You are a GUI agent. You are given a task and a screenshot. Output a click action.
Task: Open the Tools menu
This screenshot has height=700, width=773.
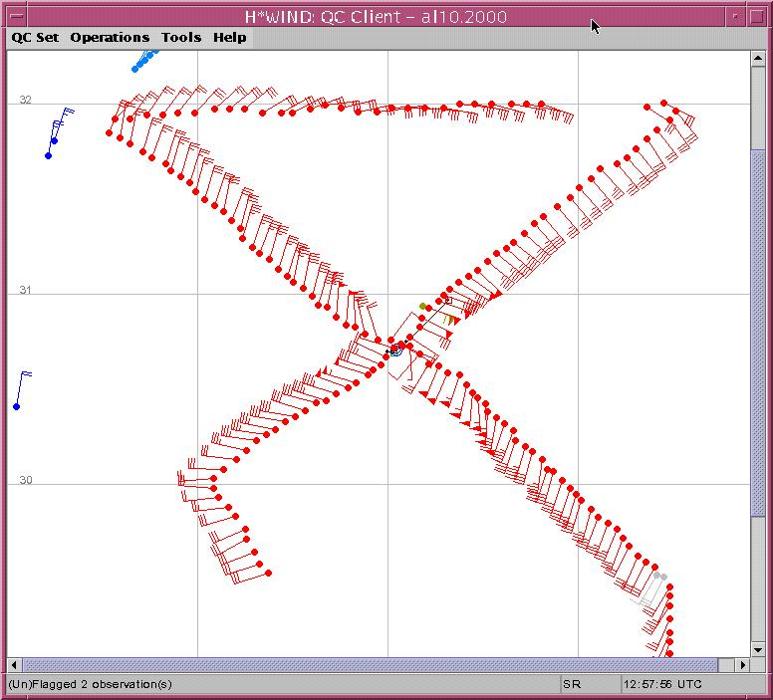tap(181, 38)
